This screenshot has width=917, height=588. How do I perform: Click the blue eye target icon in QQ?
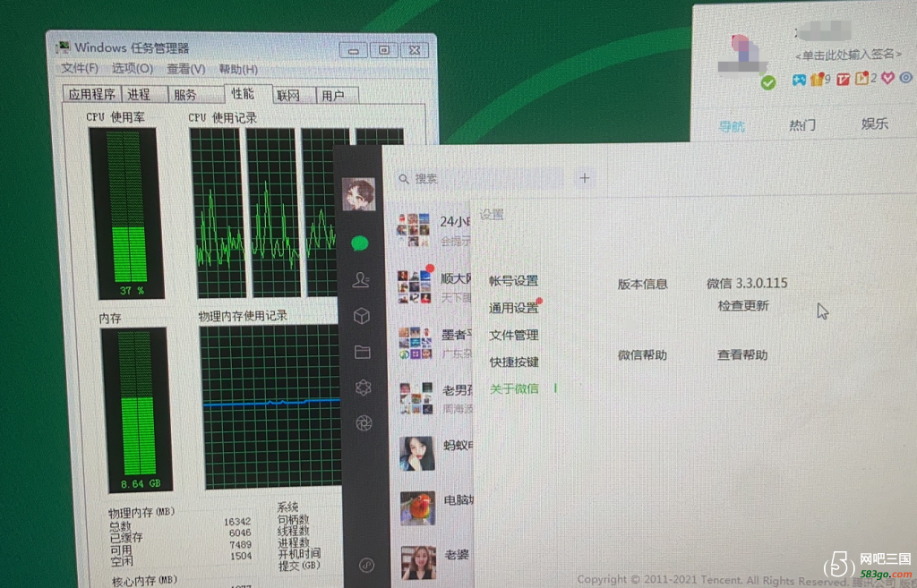tap(906, 77)
